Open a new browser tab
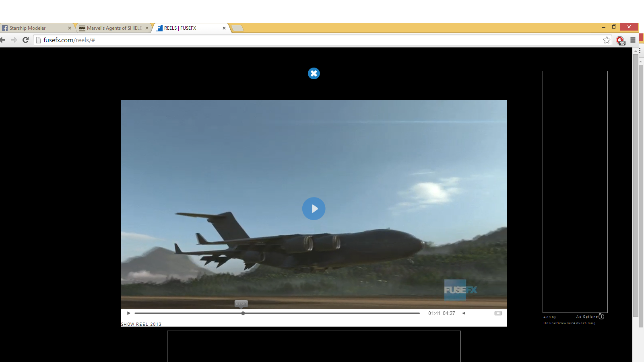 [237, 28]
